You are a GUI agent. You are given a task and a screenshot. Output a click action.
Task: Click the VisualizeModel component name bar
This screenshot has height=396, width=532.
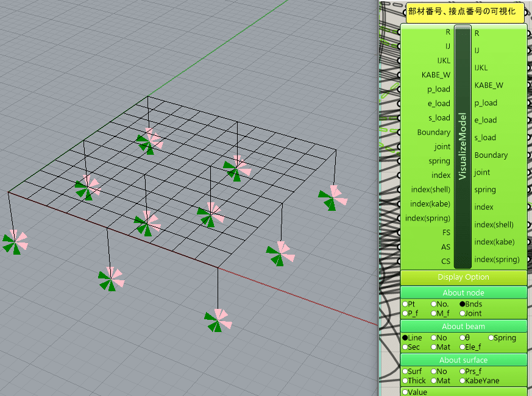[463, 147]
